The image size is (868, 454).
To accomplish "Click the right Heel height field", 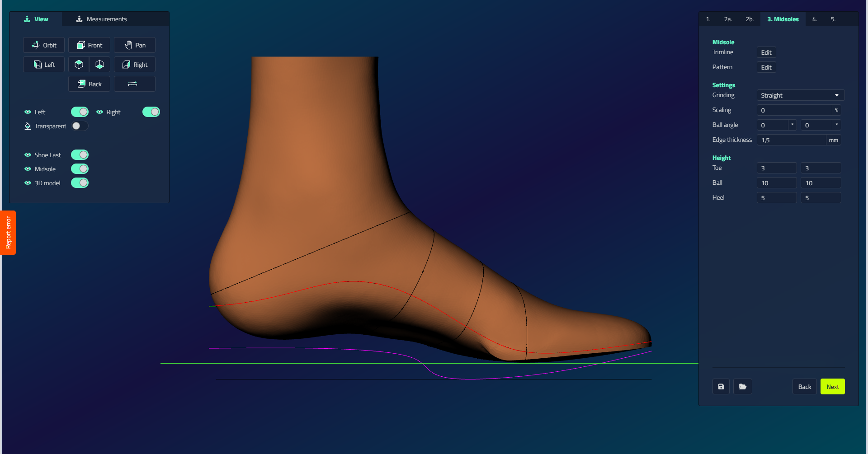I will (821, 198).
